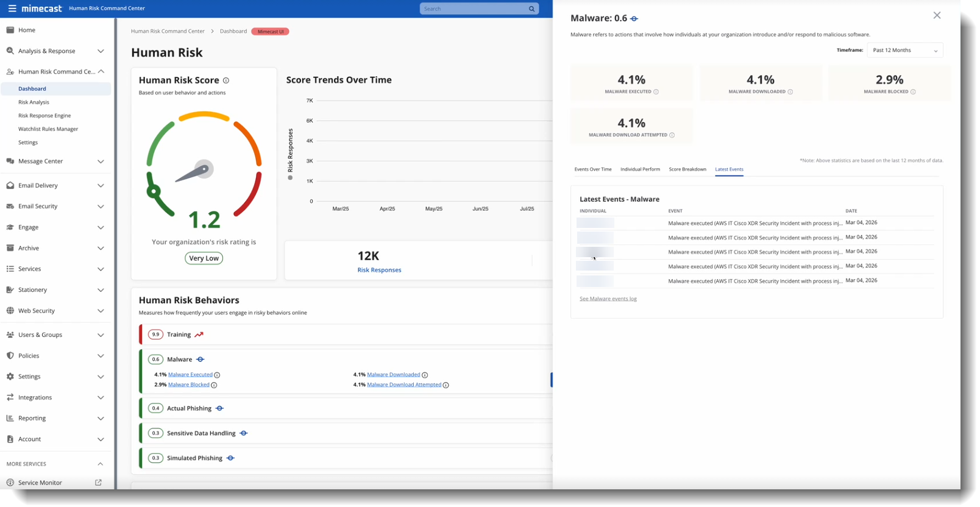Image resolution: width=980 pixels, height=507 pixels.
Task: Switch to Score Breakdown tab
Action: coord(687,169)
